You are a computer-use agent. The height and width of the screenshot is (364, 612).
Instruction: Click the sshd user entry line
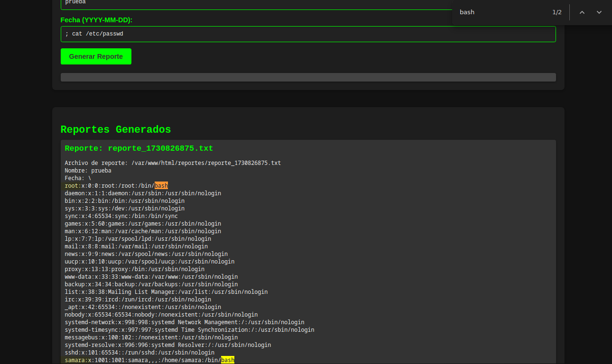click(139, 353)
